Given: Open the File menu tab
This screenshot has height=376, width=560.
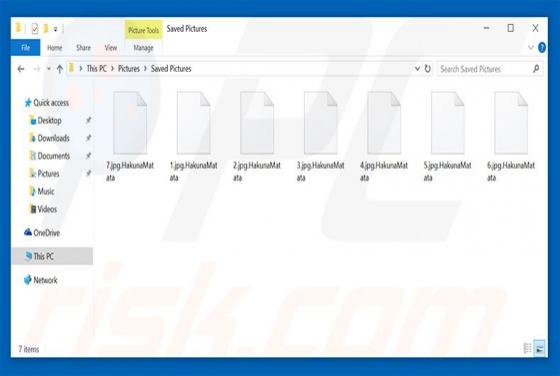Looking at the screenshot, I should coord(26,47).
